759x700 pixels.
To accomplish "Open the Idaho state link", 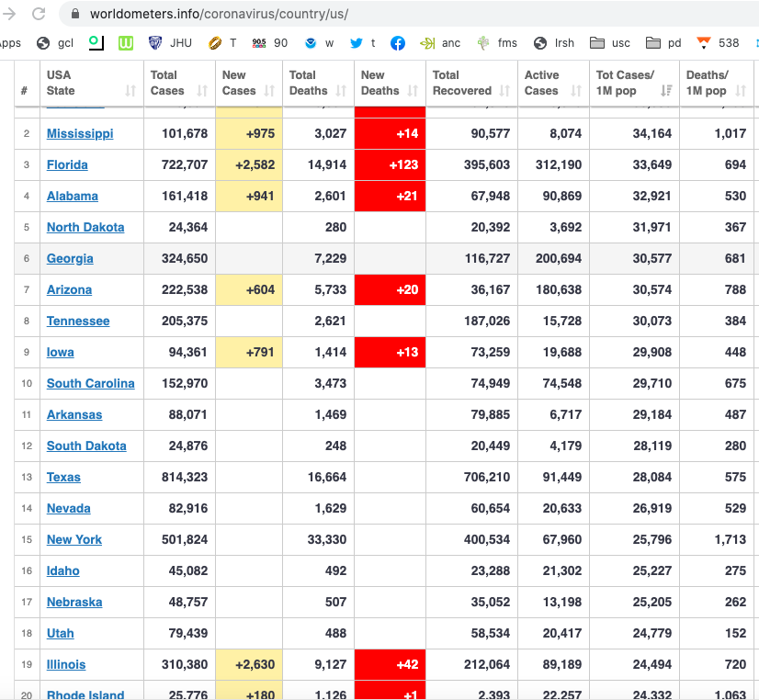I will tap(62, 570).
